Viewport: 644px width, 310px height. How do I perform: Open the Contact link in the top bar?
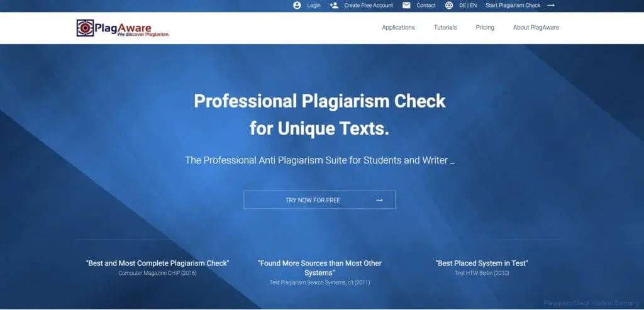pyautogui.click(x=426, y=6)
